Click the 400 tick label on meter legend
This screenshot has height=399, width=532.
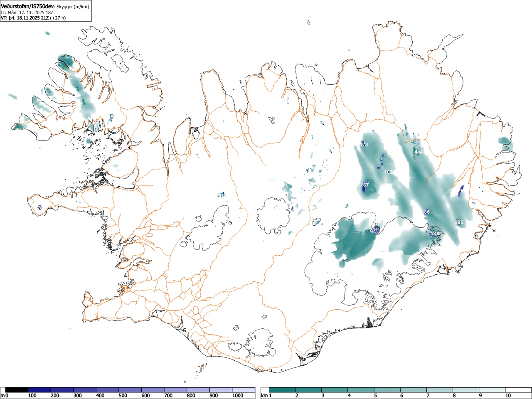(x=101, y=396)
